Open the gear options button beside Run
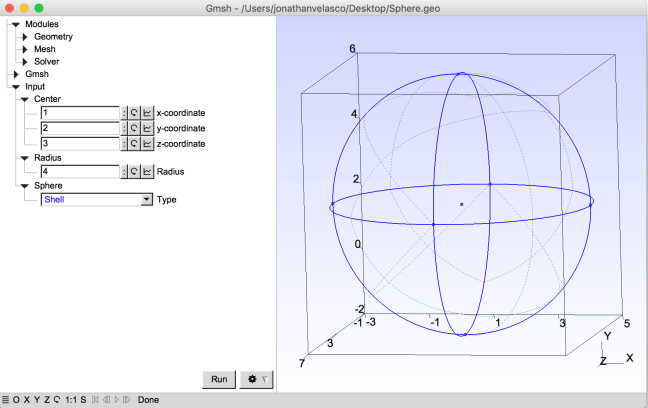The image size is (648, 408). 255,380
